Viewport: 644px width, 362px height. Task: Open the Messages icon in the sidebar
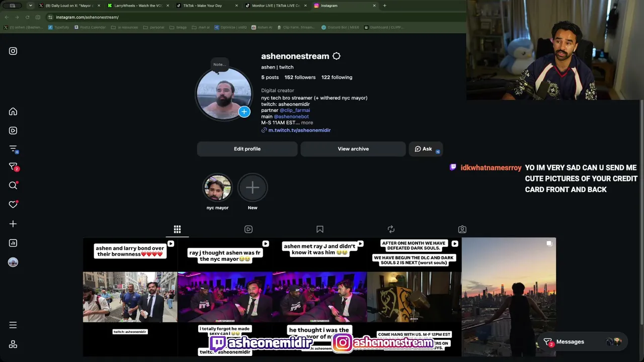coord(13,167)
